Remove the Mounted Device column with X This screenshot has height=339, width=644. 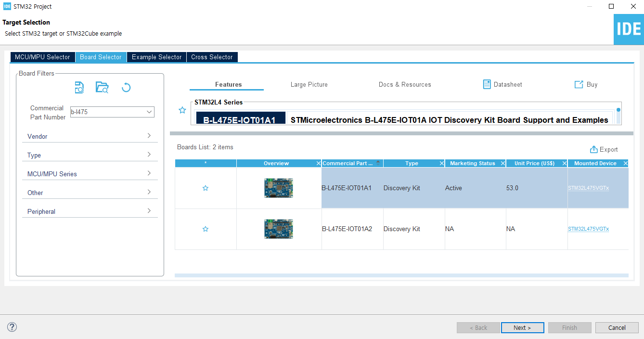626,163
